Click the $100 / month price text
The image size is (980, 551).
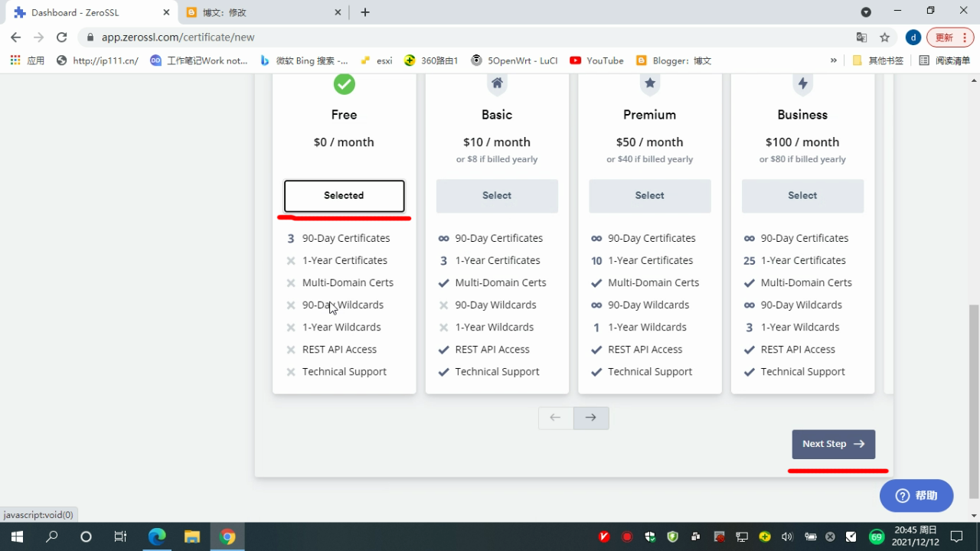(x=802, y=142)
